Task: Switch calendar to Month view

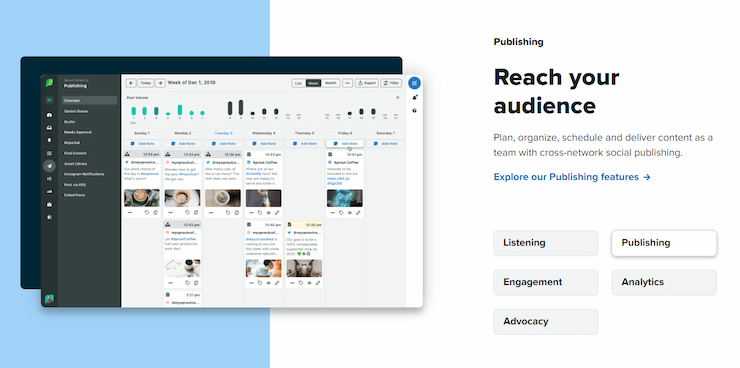Action: pos(330,83)
